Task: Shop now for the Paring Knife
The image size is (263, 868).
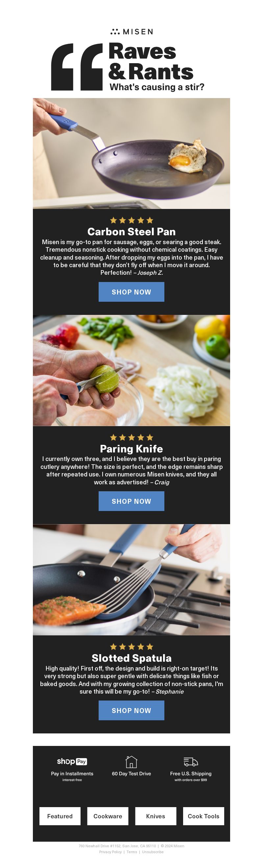Action: point(131,501)
